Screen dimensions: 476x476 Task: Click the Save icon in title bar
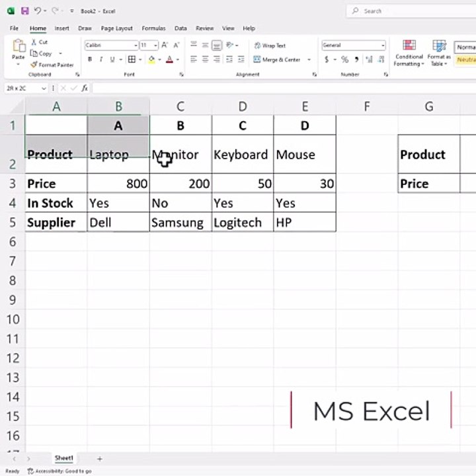[24, 11]
